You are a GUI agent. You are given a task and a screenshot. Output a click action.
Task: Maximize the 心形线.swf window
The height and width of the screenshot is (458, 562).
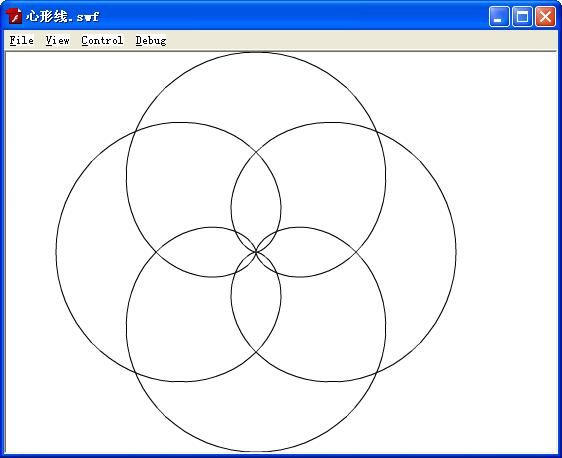[x=522, y=16]
